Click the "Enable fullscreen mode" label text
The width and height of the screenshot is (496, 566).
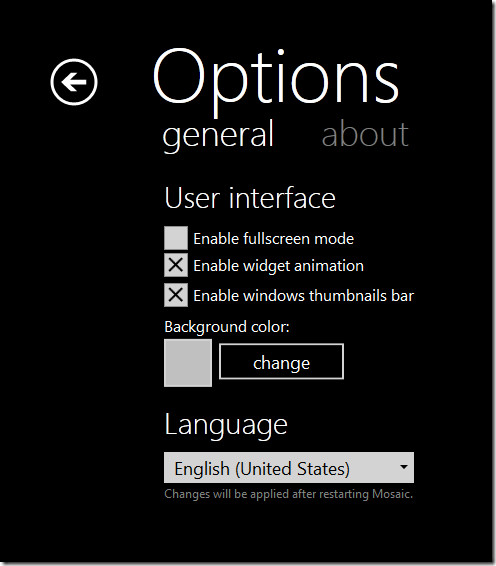tap(274, 239)
